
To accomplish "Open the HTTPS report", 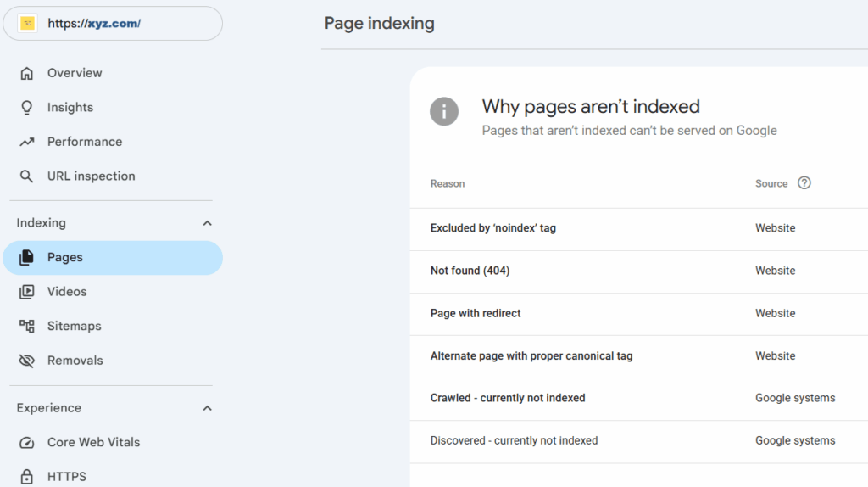I will (67, 477).
